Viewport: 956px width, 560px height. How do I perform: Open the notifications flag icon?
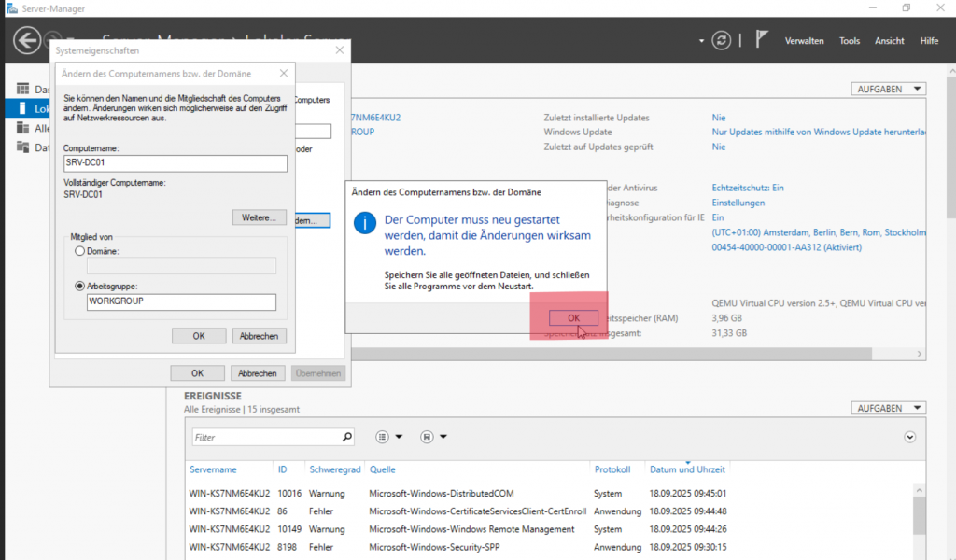click(762, 40)
